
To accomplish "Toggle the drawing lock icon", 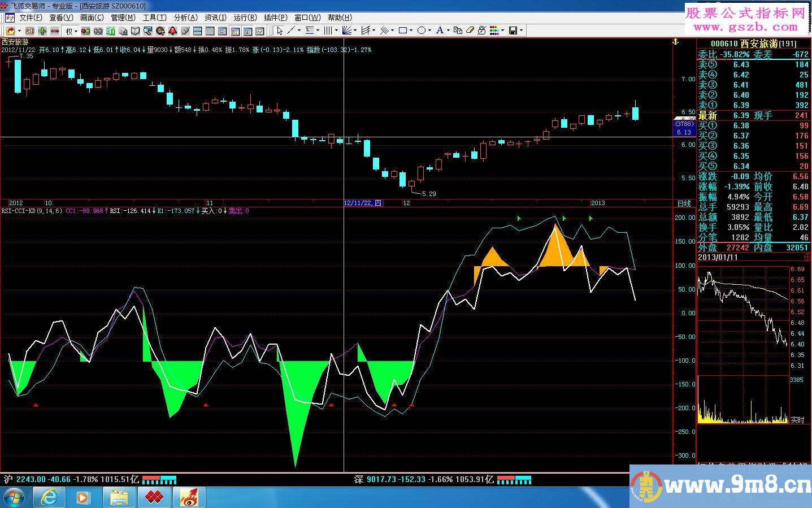I will pyautogui.click(x=481, y=31).
